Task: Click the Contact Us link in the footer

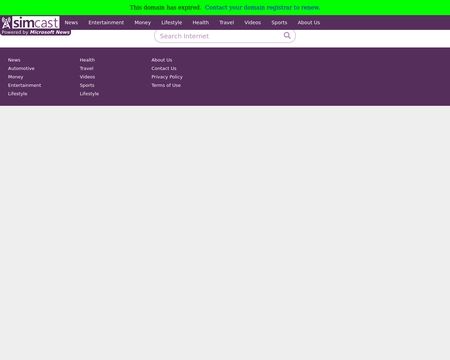Action: coord(164,68)
